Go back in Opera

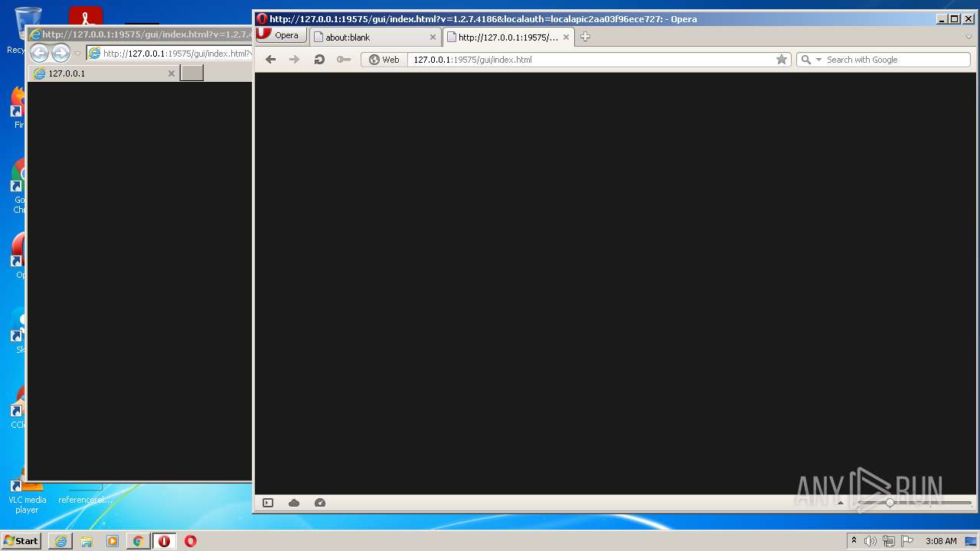pos(270,60)
